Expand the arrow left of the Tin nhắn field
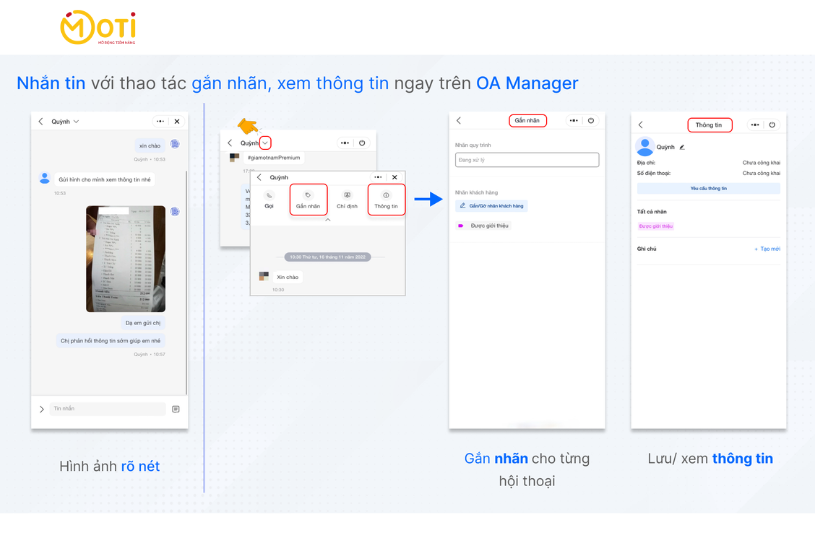Screen dimensions: 815x545 click(x=41, y=409)
